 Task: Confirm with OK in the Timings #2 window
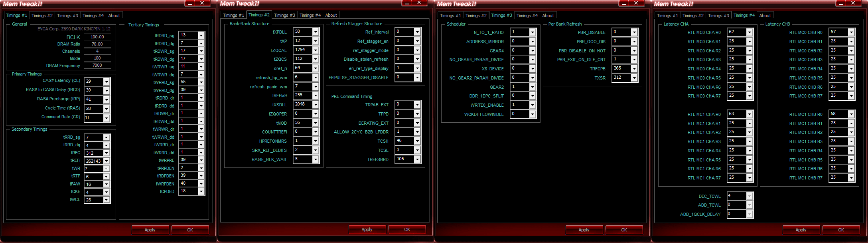coord(407,229)
